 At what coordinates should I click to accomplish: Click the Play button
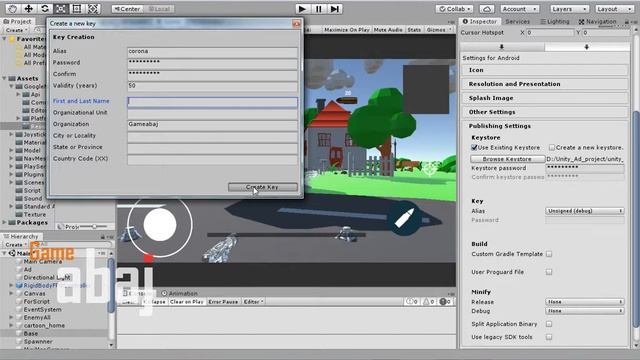(x=302, y=9)
